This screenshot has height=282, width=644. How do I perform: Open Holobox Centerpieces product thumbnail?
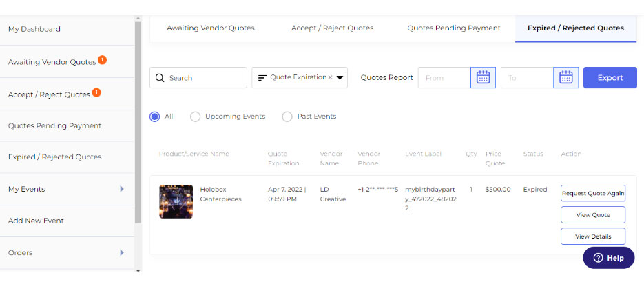coord(176,201)
